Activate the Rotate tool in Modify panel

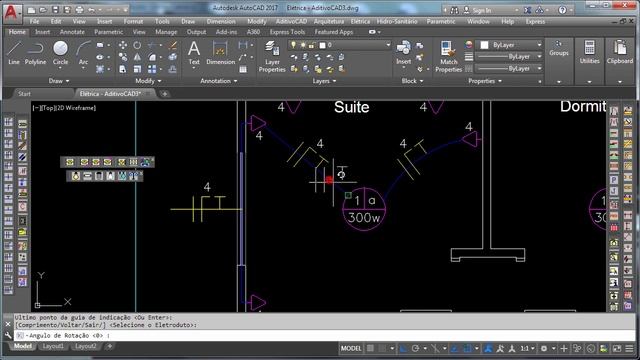[x=137, y=45]
